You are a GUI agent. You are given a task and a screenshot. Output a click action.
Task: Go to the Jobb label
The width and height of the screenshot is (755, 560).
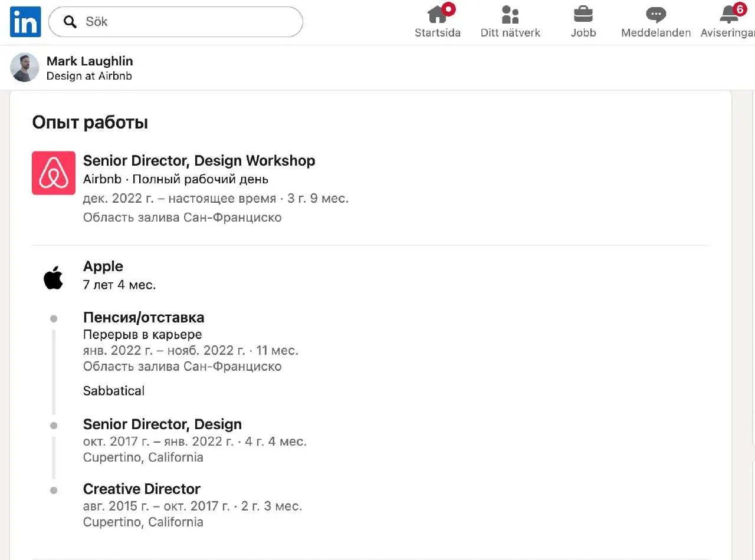pos(583,33)
